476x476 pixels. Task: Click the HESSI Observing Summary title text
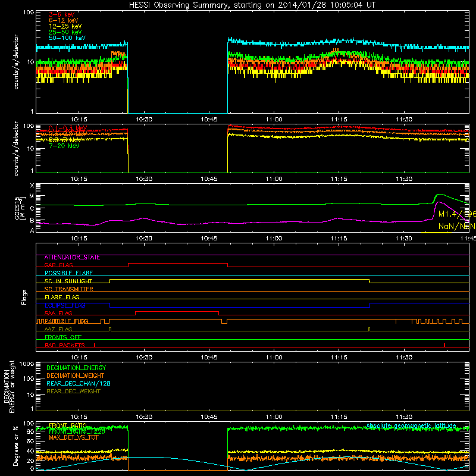(252, 5)
